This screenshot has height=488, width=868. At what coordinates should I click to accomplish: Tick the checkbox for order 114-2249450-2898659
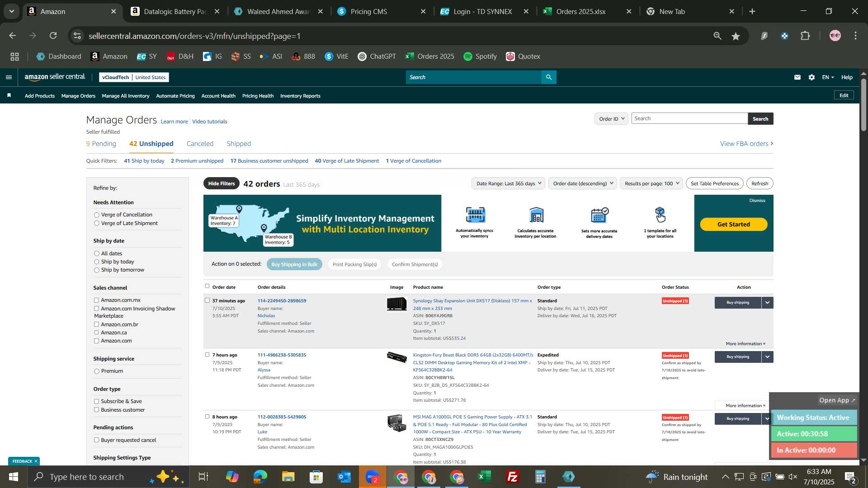pos(208,300)
